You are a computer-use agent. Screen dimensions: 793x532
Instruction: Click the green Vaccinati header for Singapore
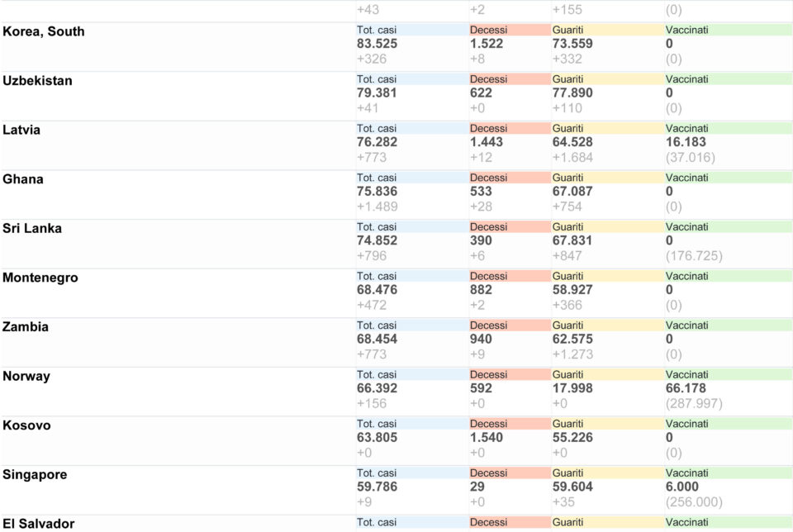[x=728, y=473]
